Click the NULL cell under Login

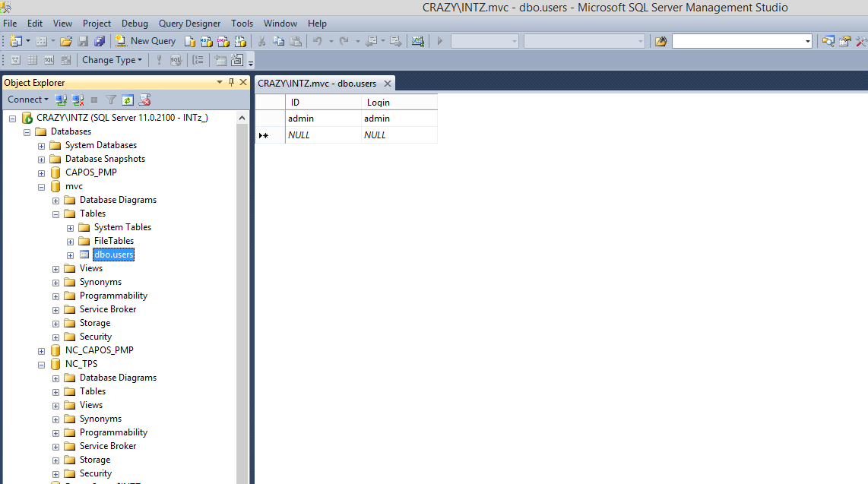coord(399,135)
